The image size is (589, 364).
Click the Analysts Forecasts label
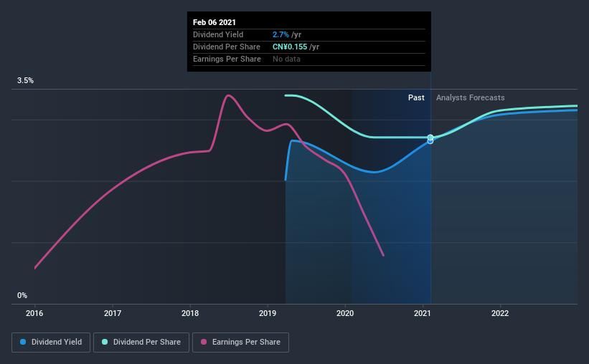(x=471, y=97)
